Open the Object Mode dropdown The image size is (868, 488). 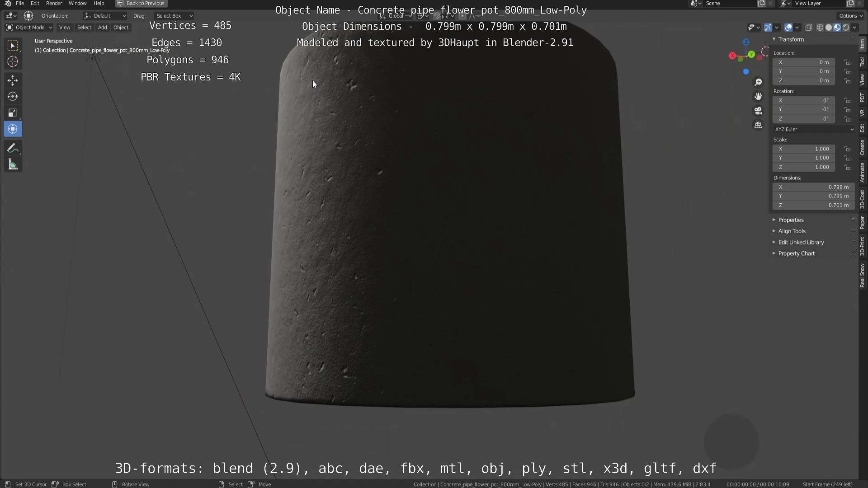[x=29, y=28]
